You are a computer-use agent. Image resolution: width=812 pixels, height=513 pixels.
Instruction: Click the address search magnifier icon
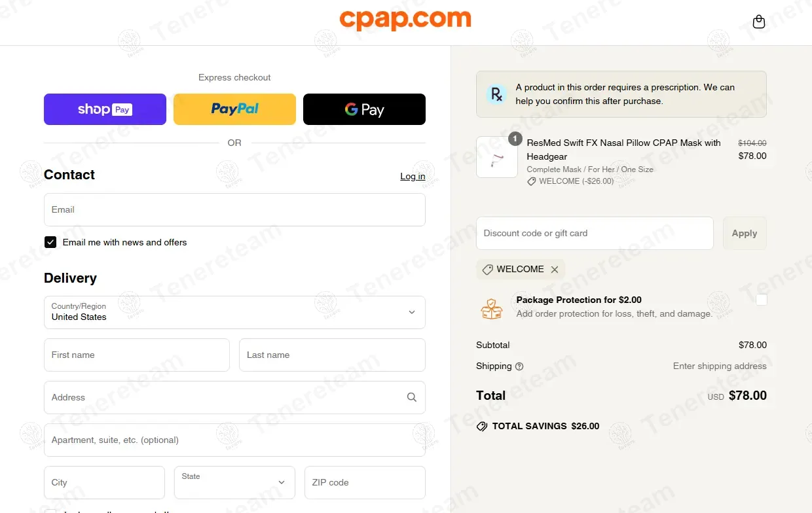tap(411, 397)
